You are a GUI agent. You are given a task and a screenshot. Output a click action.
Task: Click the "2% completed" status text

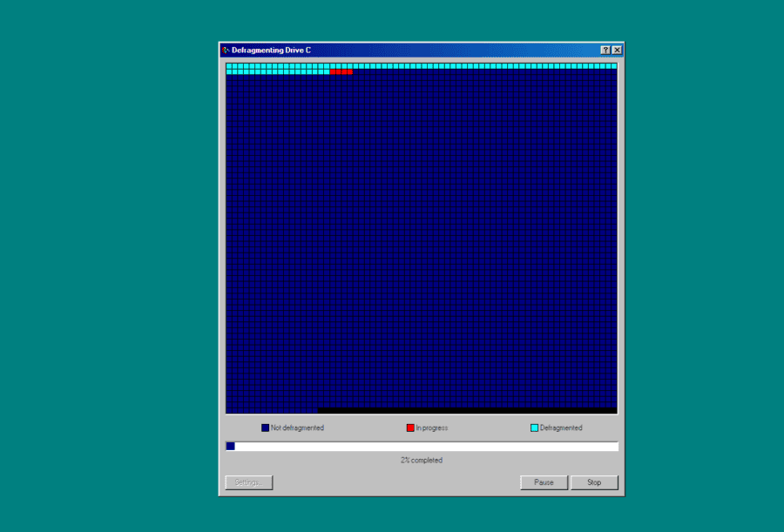(421, 460)
